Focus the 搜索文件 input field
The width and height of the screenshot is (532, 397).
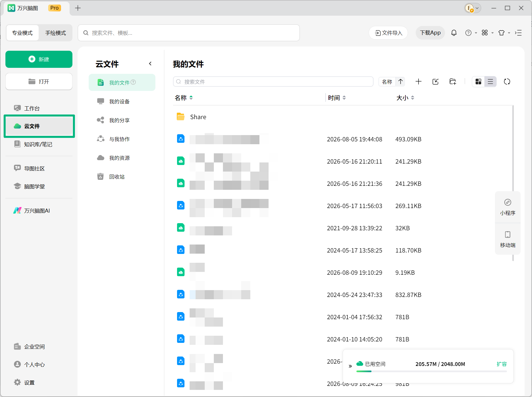[x=273, y=82]
